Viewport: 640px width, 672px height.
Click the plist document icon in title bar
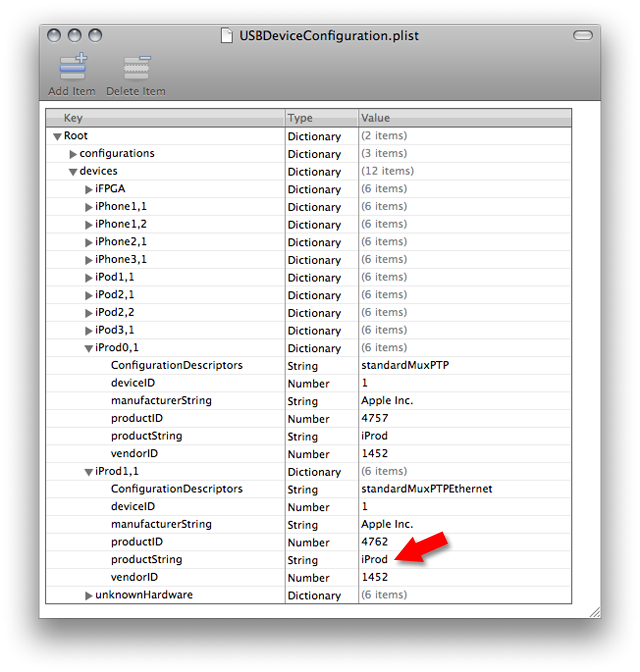click(x=227, y=35)
